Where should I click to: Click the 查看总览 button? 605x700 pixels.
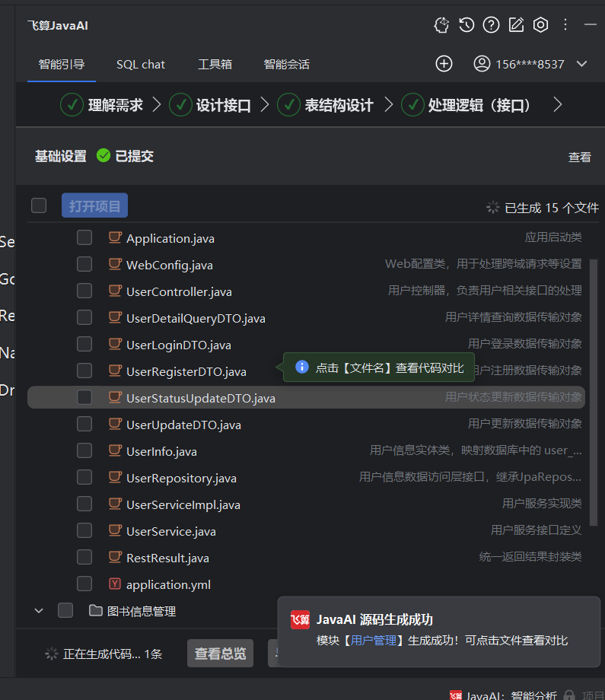pyautogui.click(x=220, y=653)
